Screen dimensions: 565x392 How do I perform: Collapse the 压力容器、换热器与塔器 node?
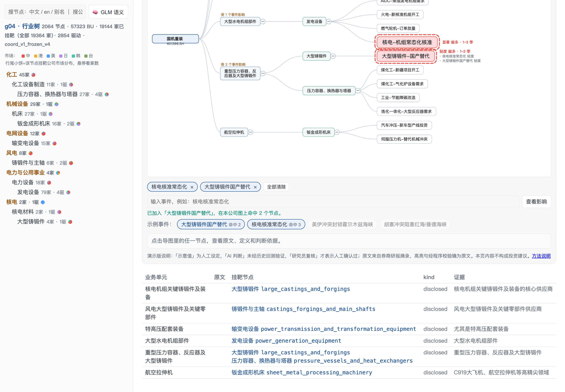(358, 91)
